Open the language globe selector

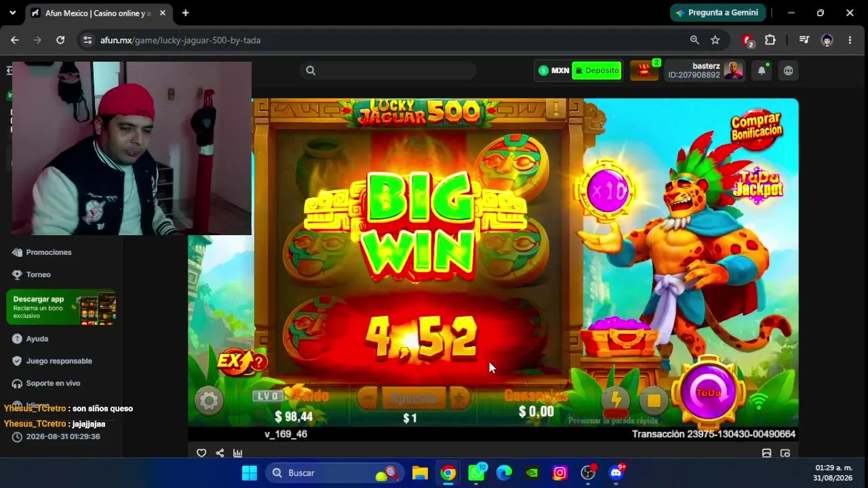pyautogui.click(x=788, y=70)
